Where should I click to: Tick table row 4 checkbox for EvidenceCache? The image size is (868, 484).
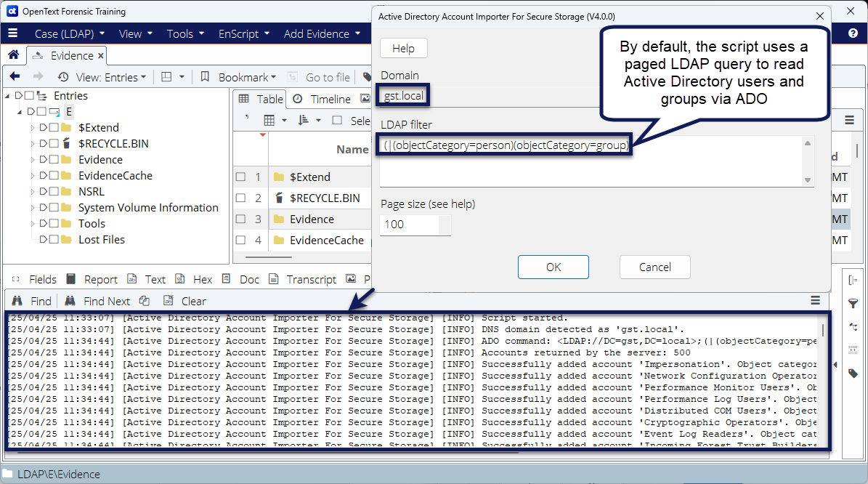tap(241, 240)
